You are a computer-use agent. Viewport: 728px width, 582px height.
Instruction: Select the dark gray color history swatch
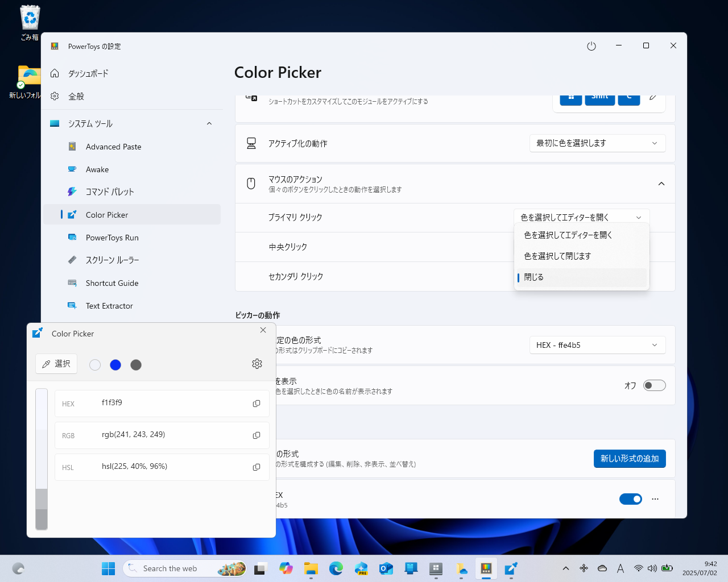coord(136,365)
